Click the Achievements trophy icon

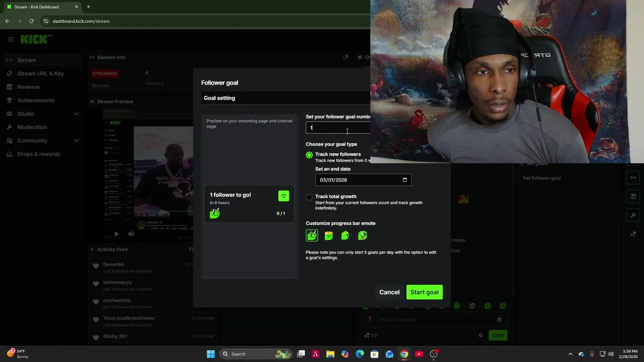tap(10, 100)
